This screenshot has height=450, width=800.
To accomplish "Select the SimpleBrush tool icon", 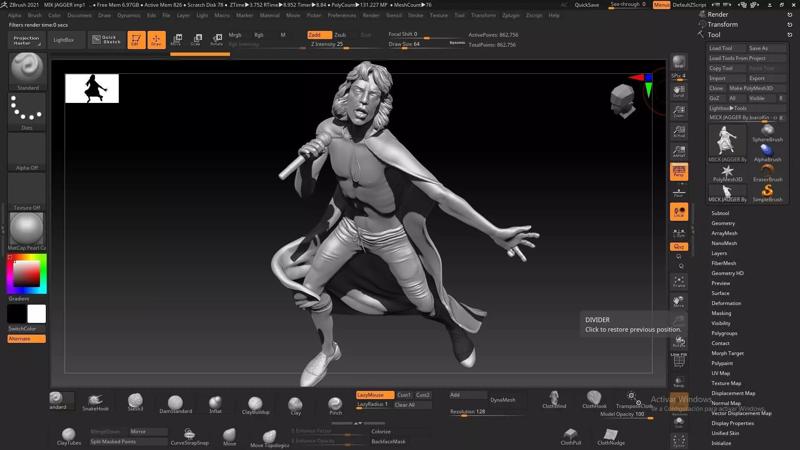I will [x=767, y=190].
